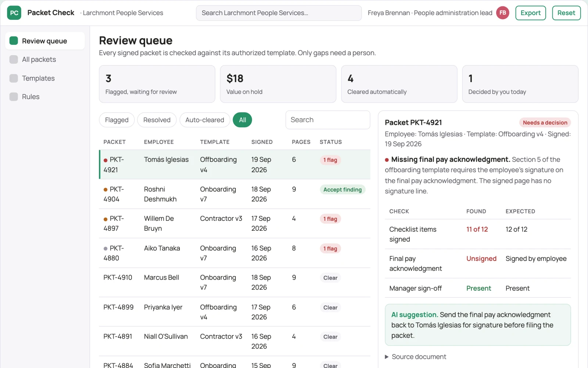
Task: Expand the Source document disclosure
Action: point(415,357)
